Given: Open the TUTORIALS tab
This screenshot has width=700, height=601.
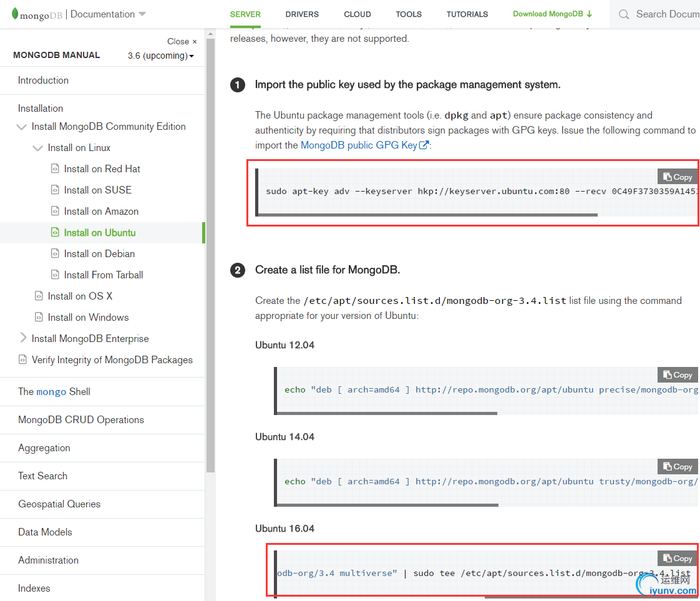Looking at the screenshot, I should 467,14.
